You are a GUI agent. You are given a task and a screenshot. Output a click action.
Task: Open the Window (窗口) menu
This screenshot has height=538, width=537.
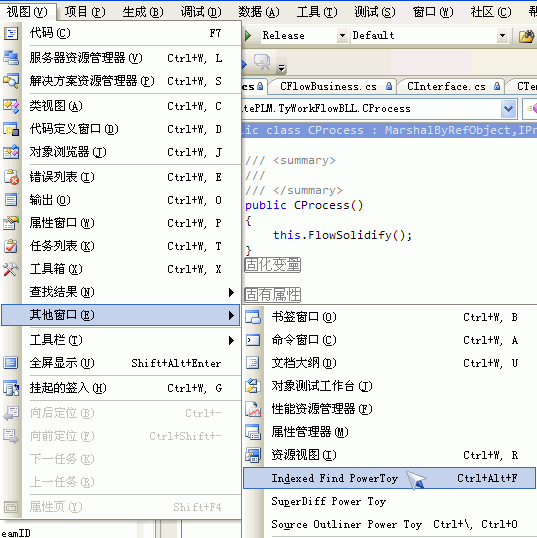pyautogui.click(x=433, y=12)
